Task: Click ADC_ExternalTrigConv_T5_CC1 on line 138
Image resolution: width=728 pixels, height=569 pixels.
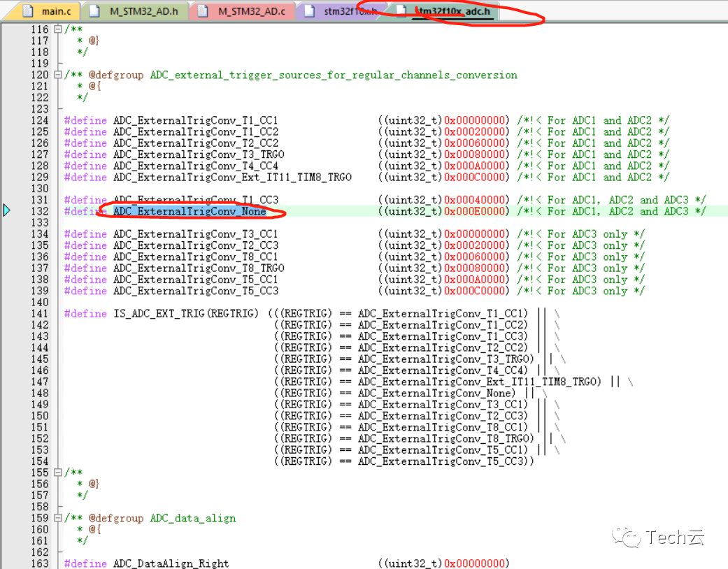Action: pyautogui.click(x=196, y=280)
